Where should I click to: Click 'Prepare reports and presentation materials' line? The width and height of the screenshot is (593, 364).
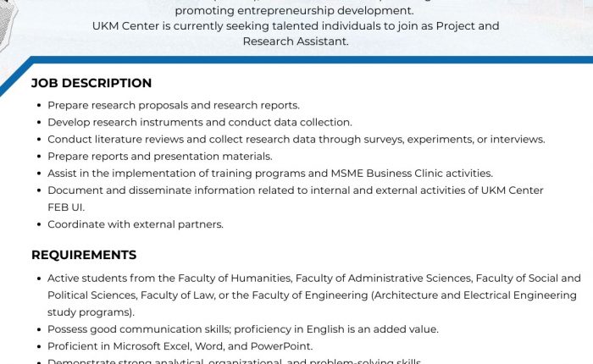coord(159,156)
